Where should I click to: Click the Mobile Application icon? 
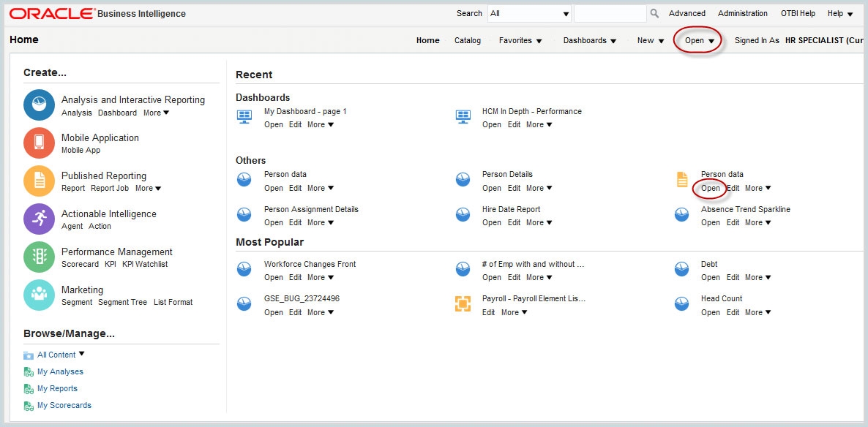point(39,143)
